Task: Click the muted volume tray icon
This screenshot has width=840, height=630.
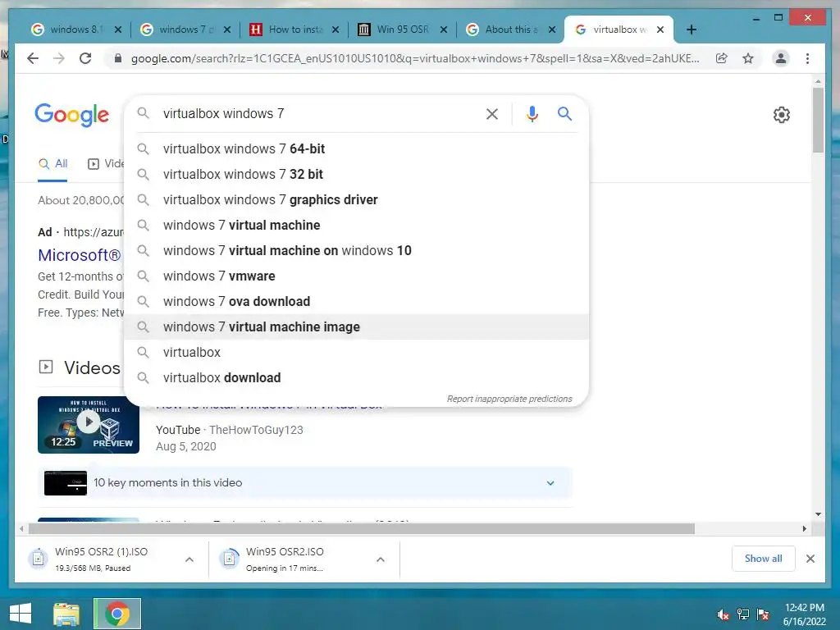Action: [723, 614]
